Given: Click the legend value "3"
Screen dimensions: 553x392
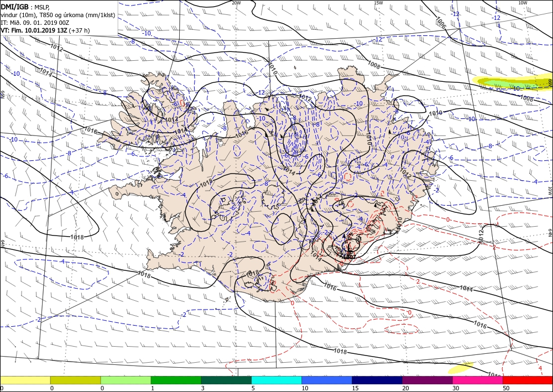Looking at the screenshot, I should click(x=203, y=388).
